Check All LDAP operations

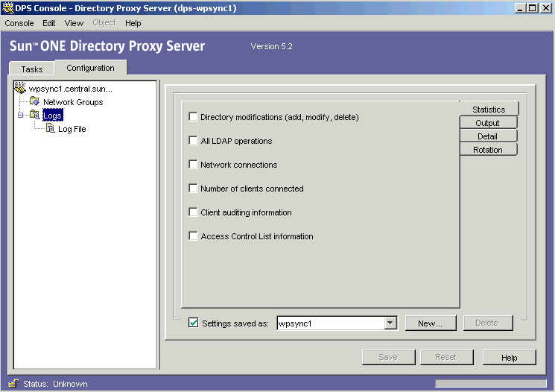click(x=193, y=140)
